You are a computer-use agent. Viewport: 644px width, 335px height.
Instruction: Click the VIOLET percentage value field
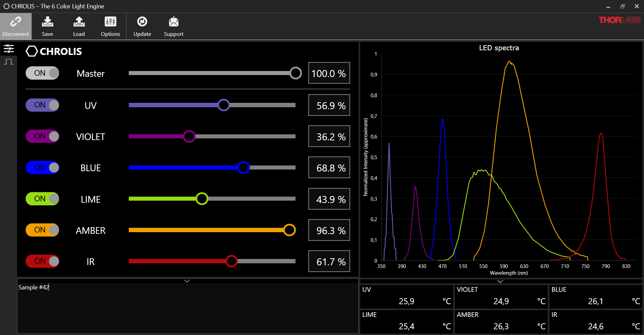coord(329,137)
